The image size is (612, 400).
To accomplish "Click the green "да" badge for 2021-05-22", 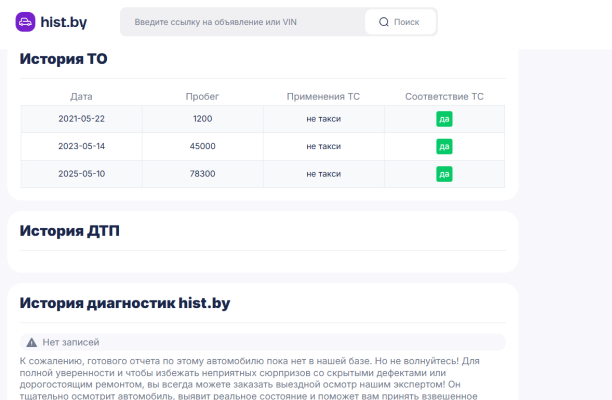I will [x=444, y=119].
